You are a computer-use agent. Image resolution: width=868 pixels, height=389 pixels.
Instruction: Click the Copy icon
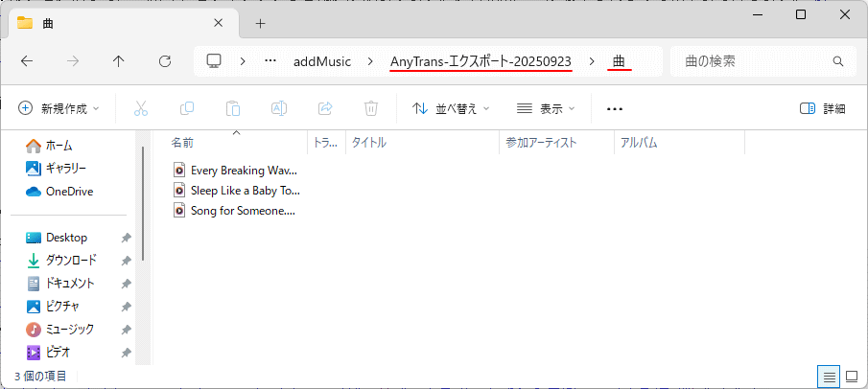pyautogui.click(x=187, y=108)
